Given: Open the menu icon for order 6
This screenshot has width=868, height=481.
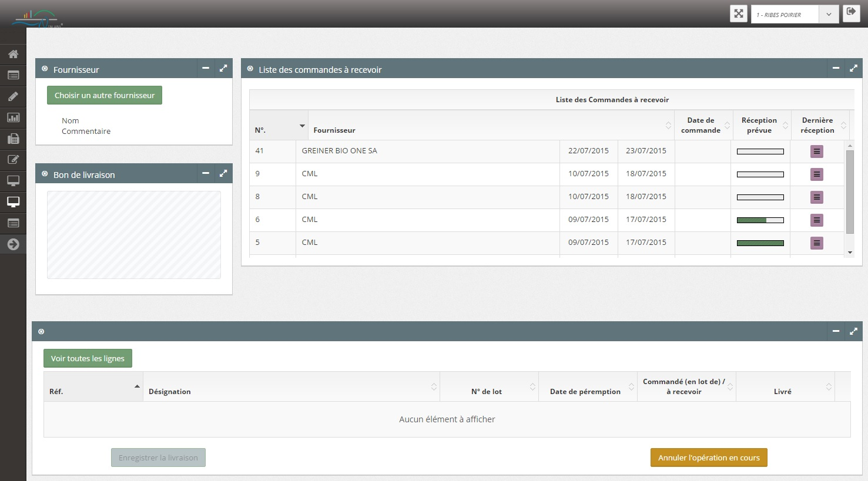Looking at the screenshot, I should pyautogui.click(x=816, y=220).
